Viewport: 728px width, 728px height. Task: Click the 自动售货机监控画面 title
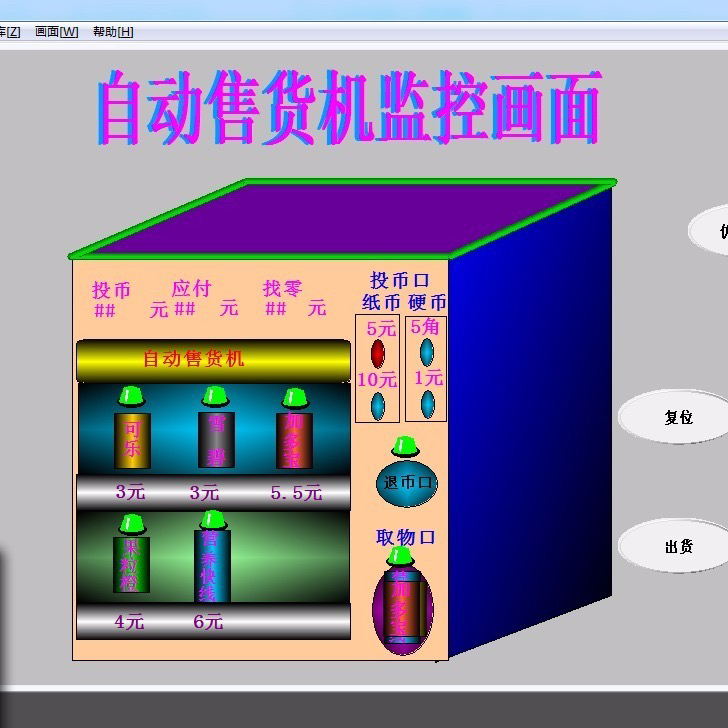click(348, 107)
